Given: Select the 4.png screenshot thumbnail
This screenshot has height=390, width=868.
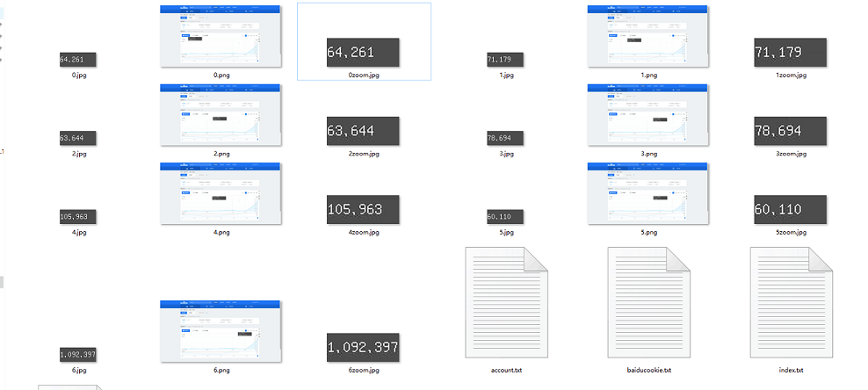Looking at the screenshot, I should tap(221, 193).
